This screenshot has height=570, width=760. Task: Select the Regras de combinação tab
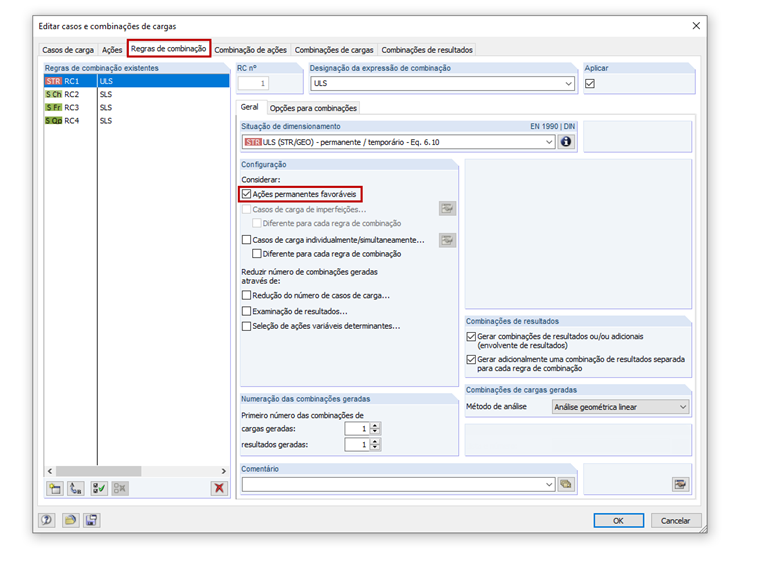tap(169, 48)
